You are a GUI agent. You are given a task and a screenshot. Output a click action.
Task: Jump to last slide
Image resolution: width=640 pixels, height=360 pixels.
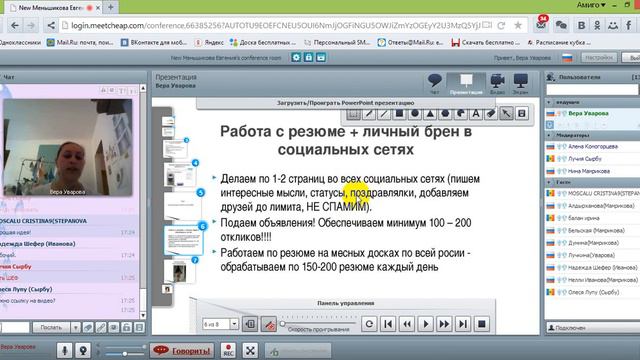point(463,324)
